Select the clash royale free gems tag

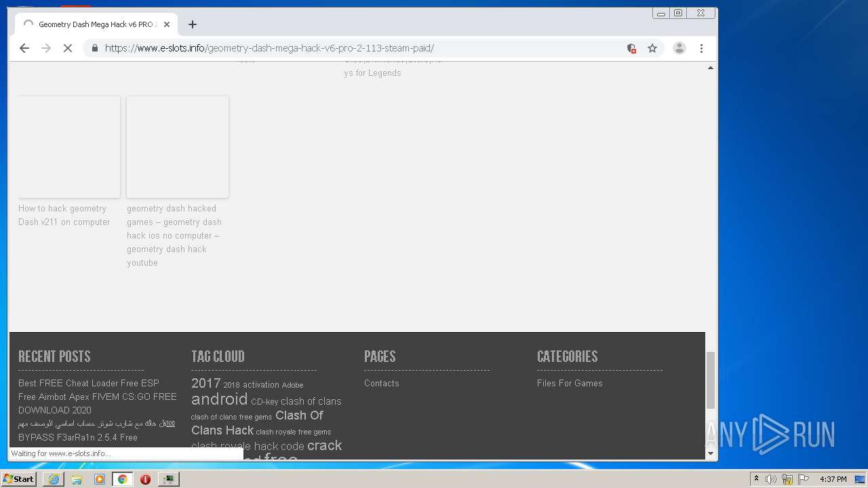click(294, 432)
